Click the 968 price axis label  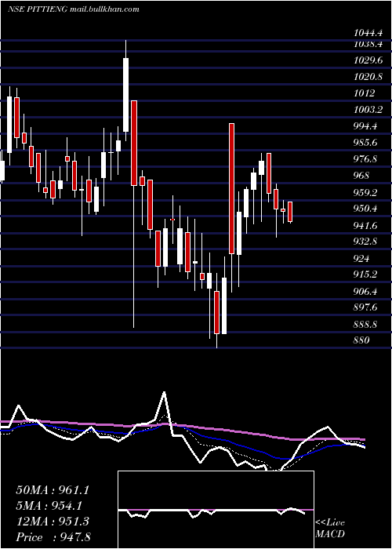(x=361, y=176)
